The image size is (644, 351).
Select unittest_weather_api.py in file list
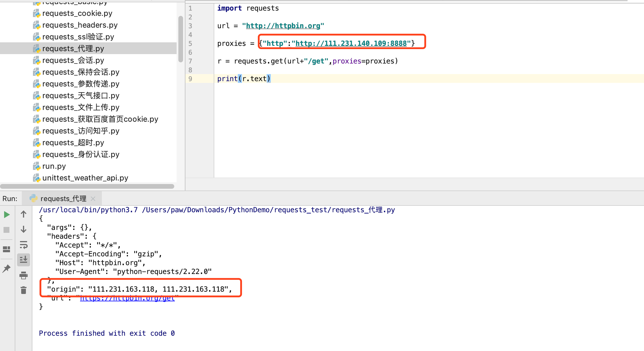point(85,178)
